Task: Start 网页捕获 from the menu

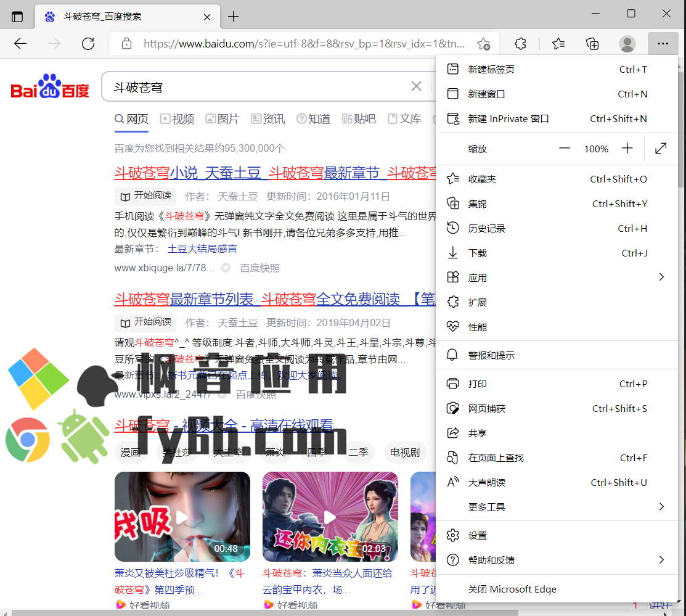Action: [557, 408]
